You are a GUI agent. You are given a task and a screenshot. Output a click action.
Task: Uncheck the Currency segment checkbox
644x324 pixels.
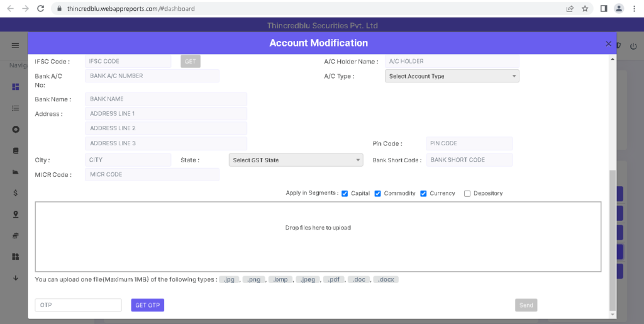[x=423, y=193]
